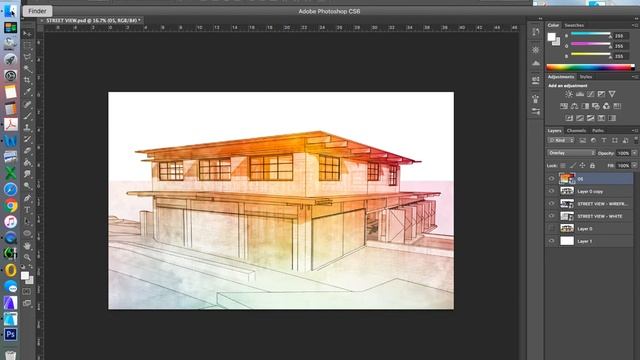640x360 pixels.
Task: Select the Type tool
Action: click(x=27, y=210)
